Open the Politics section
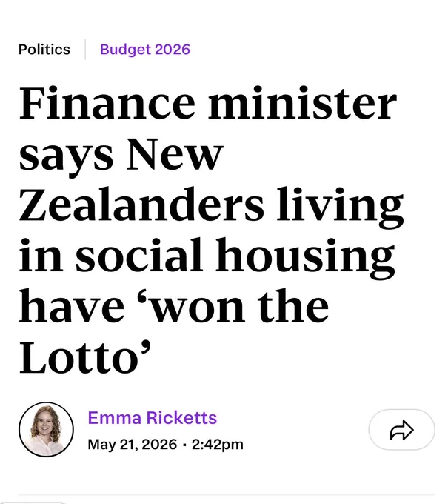This screenshot has height=504, width=448. pyautogui.click(x=44, y=50)
